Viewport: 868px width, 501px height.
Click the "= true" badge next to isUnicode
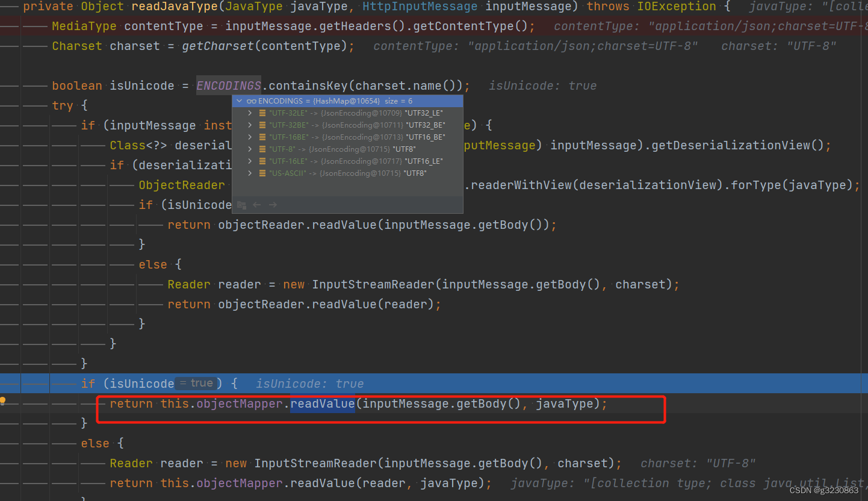[196, 383]
